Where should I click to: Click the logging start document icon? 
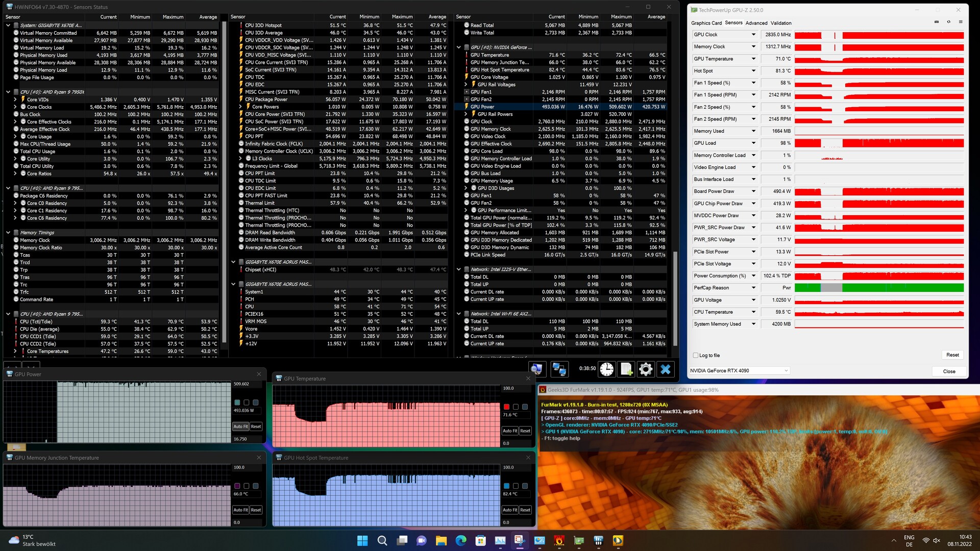(x=626, y=369)
